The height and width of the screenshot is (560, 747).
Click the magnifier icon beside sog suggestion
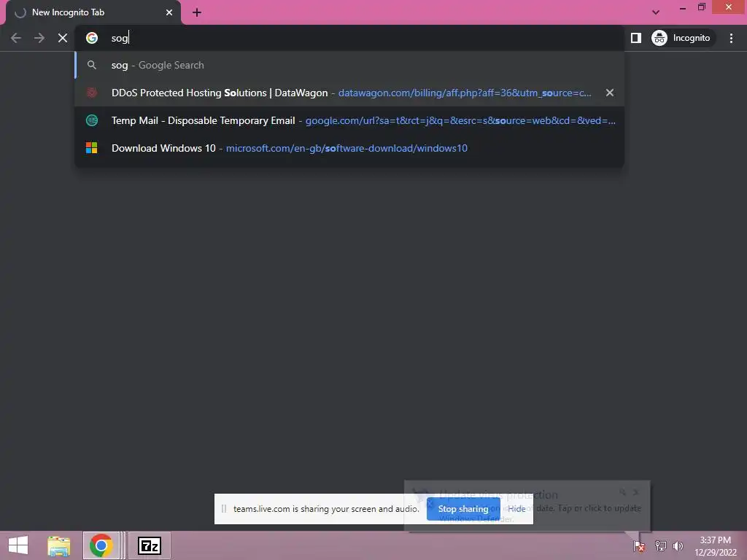click(91, 65)
